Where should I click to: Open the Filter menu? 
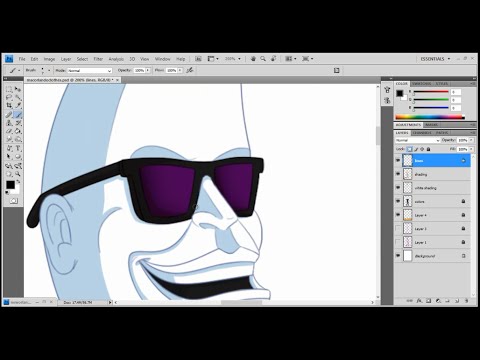point(98,59)
